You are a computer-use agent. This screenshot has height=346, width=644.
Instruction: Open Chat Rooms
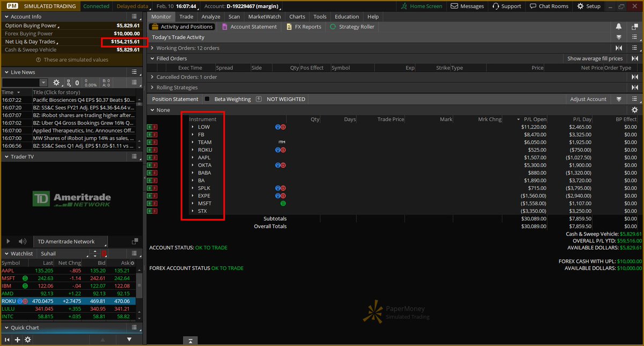point(548,6)
